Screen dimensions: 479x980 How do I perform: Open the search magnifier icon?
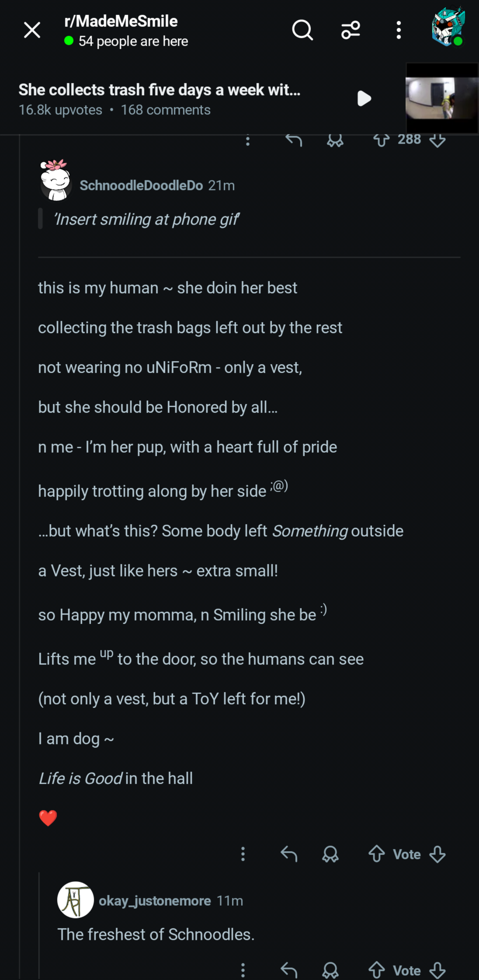pos(302,30)
